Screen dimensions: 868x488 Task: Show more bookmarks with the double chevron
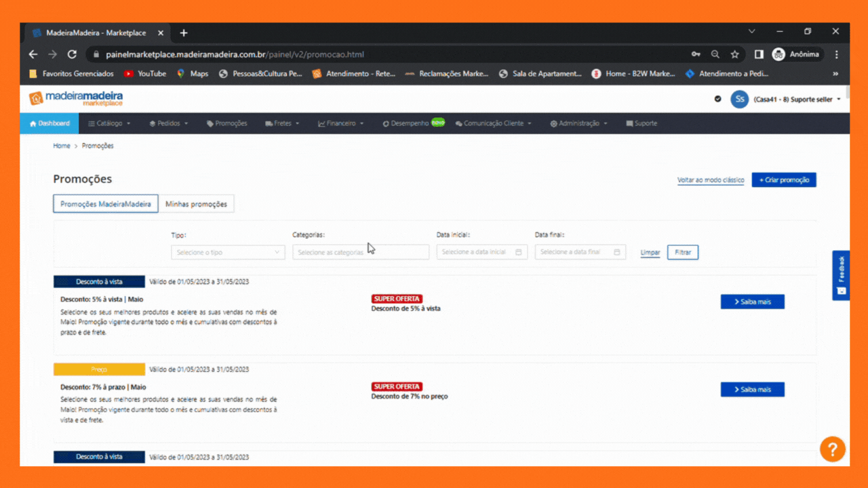pyautogui.click(x=835, y=74)
